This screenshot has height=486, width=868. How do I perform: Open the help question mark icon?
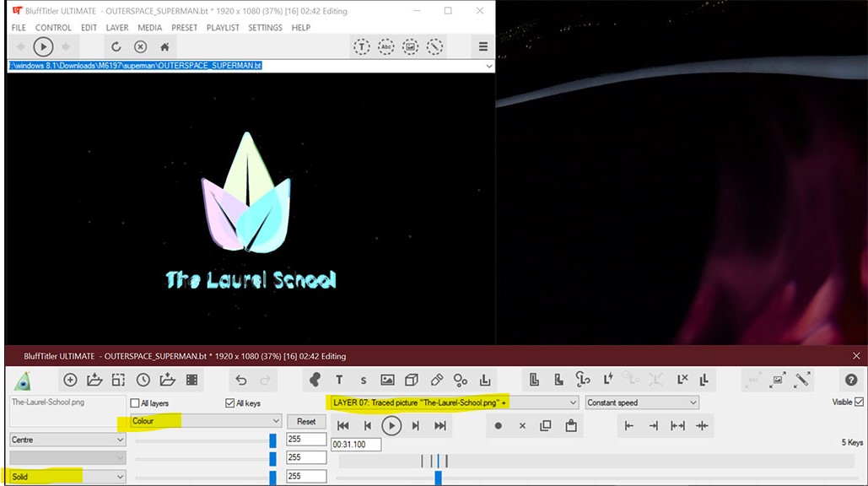click(x=851, y=380)
